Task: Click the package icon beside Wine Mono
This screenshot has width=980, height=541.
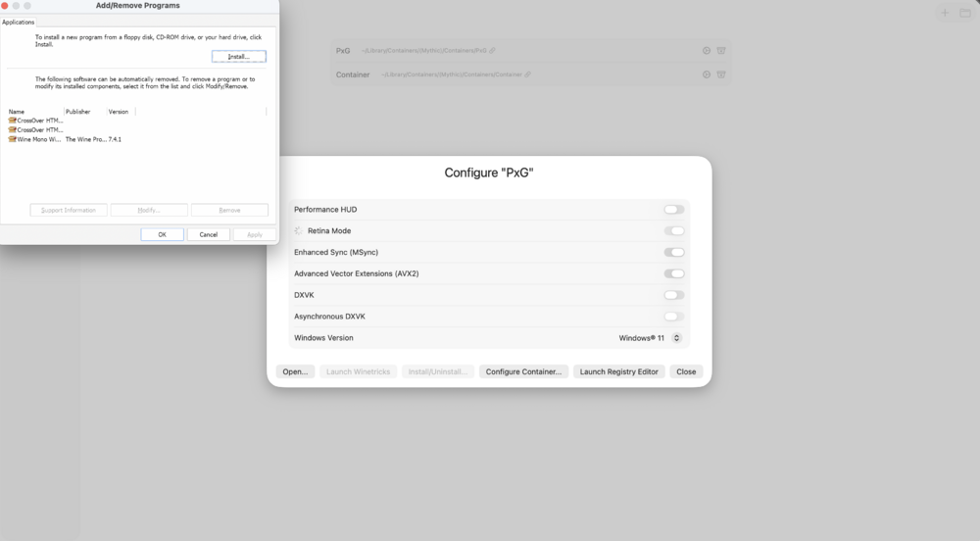Action: (12, 139)
